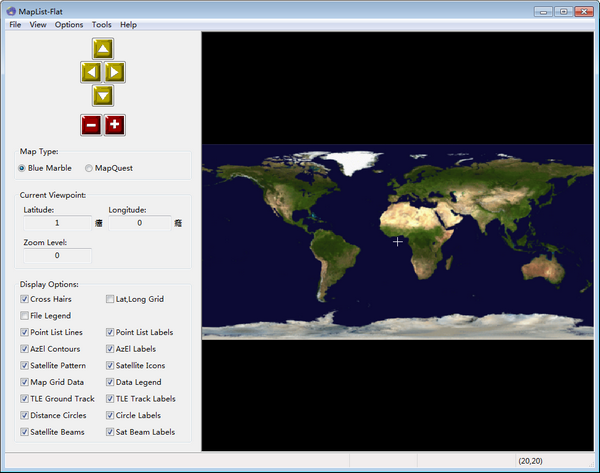
Task: Open the File menu
Action: coord(15,24)
